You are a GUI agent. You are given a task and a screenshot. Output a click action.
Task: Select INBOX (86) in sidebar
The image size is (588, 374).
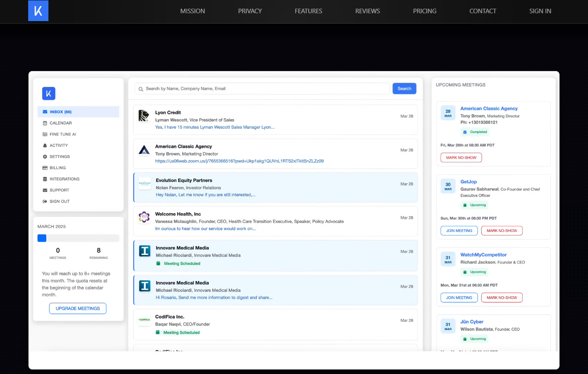[x=78, y=112]
